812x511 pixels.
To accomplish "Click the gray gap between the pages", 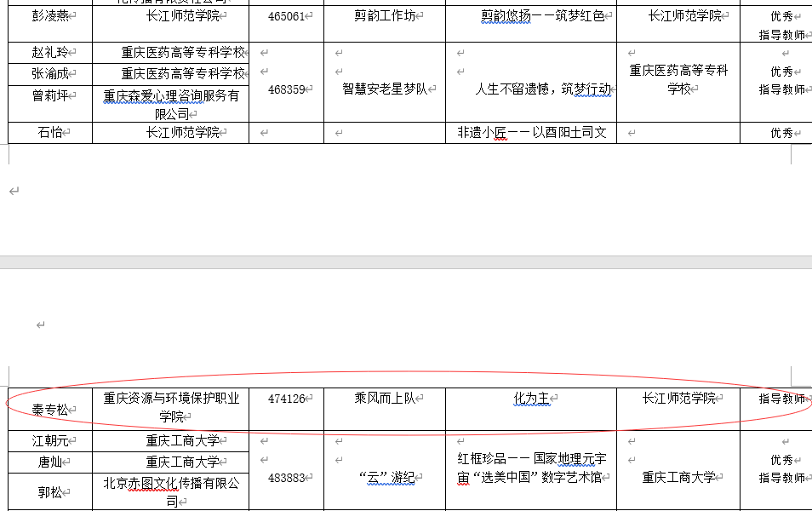I will 406,261.
